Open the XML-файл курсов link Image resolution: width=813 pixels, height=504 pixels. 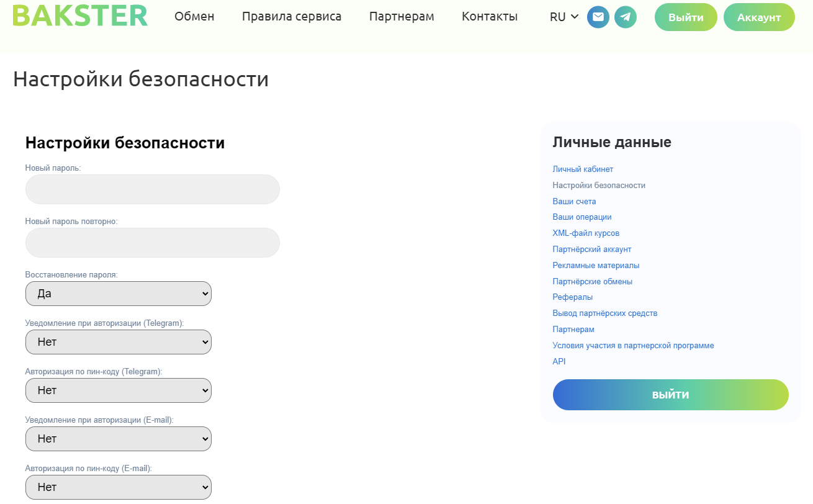[x=586, y=233]
